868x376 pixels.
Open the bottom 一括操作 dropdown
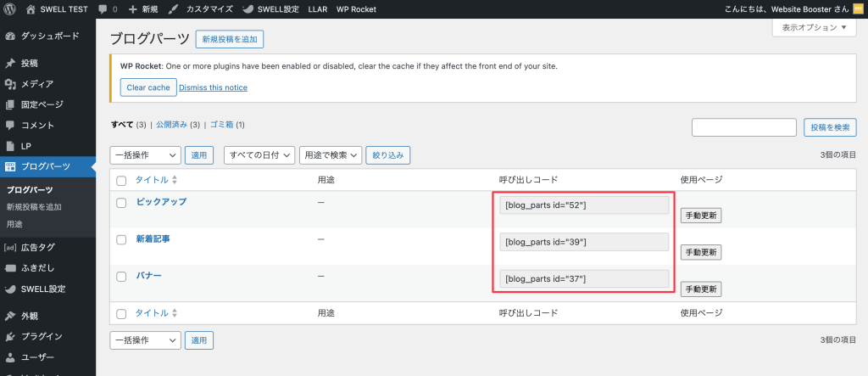click(x=146, y=340)
